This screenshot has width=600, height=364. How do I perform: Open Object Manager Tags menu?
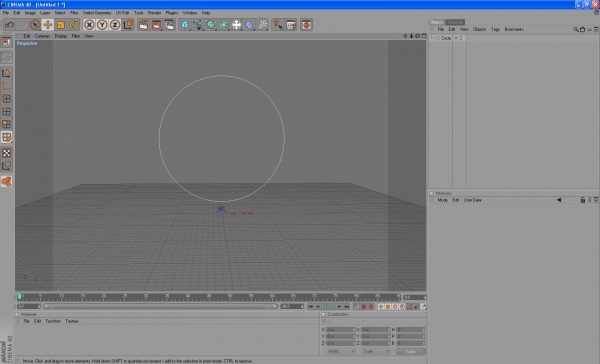pos(495,29)
